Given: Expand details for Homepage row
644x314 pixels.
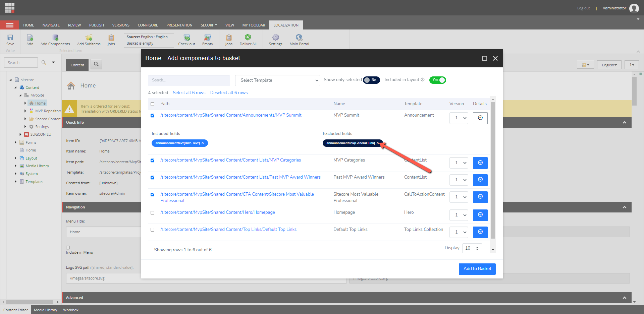Looking at the screenshot, I should (x=480, y=215).
